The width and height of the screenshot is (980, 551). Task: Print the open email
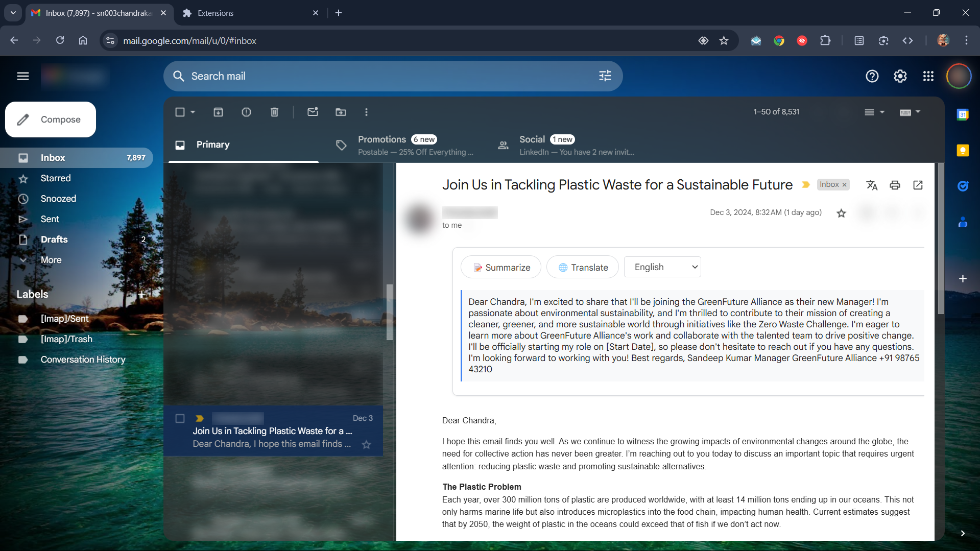tap(895, 185)
